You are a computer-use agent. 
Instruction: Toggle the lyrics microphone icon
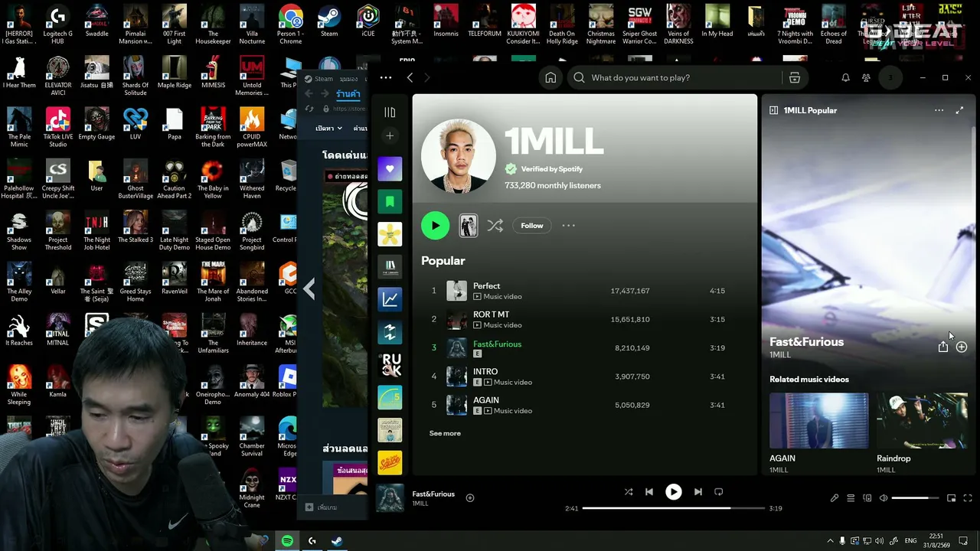(835, 498)
